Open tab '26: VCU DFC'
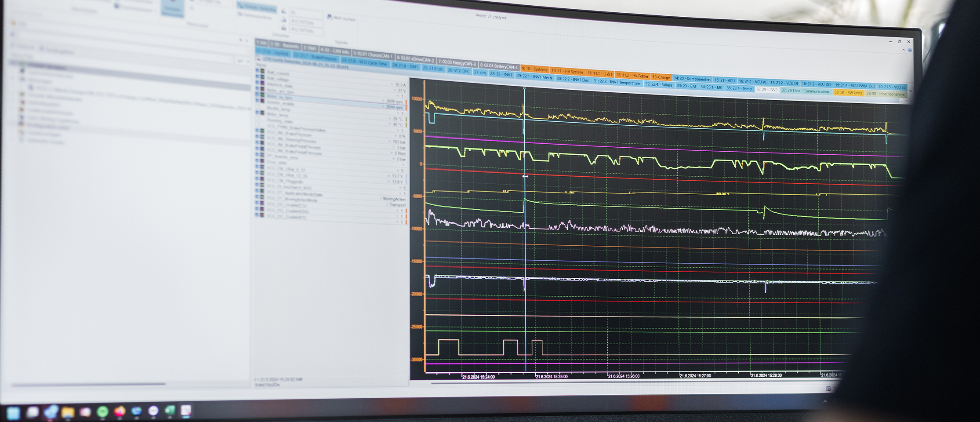 click(459, 71)
